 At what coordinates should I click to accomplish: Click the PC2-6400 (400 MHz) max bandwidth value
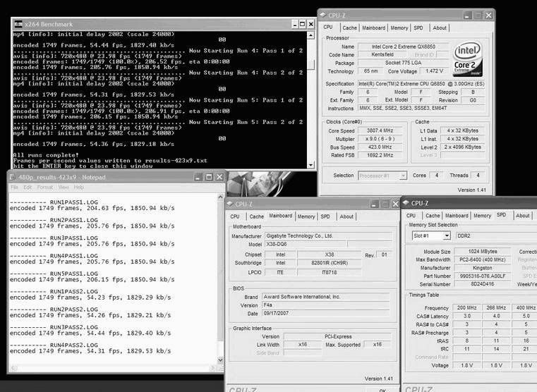point(482,259)
